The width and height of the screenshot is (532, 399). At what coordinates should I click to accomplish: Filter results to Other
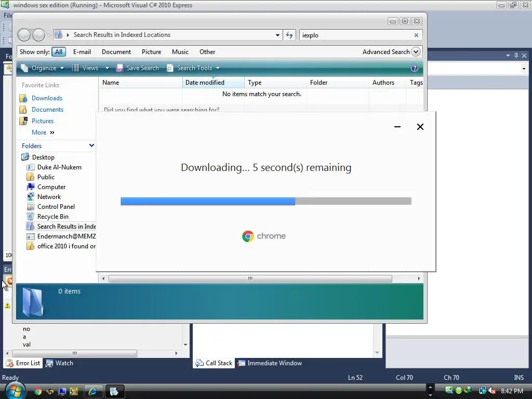(207, 52)
